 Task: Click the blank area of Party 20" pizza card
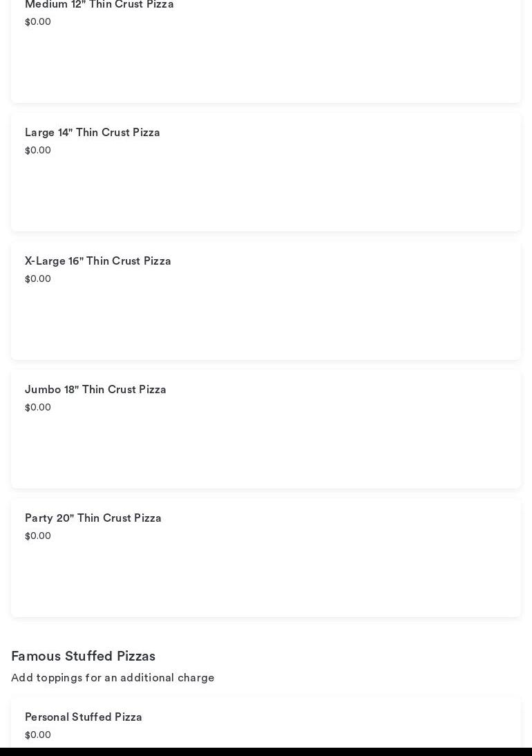[266, 580]
